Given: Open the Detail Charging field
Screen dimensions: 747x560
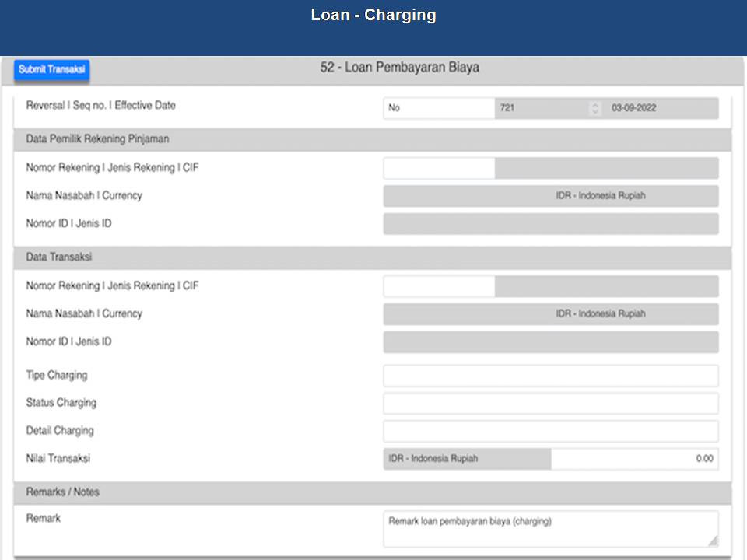Looking at the screenshot, I should (550, 431).
